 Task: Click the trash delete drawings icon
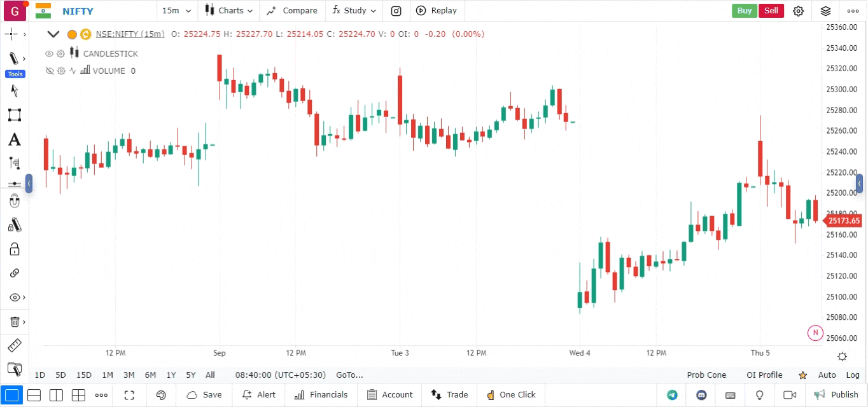pyautogui.click(x=14, y=322)
